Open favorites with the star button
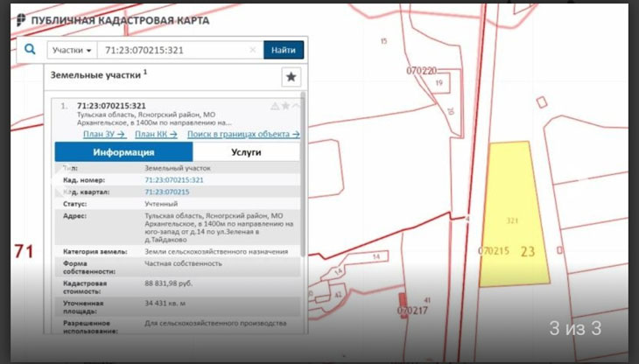The width and height of the screenshot is (639, 364). click(291, 76)
